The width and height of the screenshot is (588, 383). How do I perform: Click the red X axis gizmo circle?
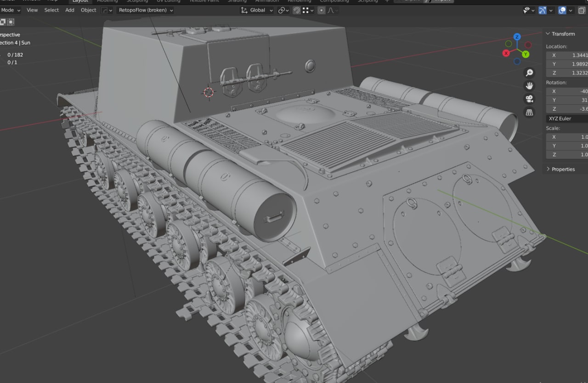(x=506, y=53)
